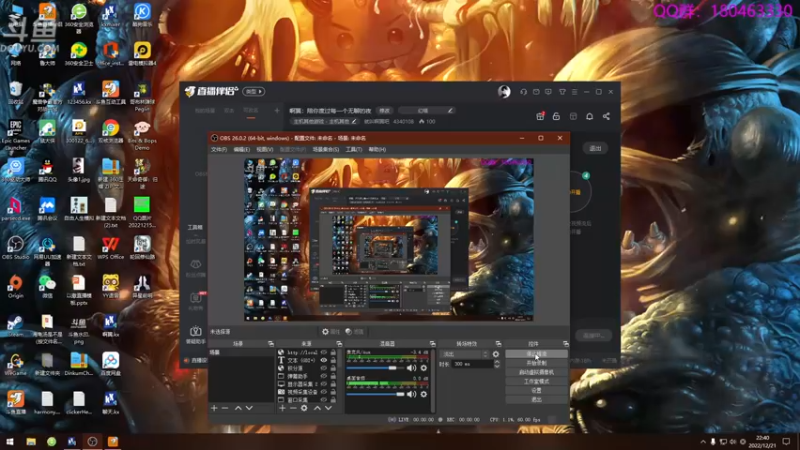Viewport: 800px width, 450px height.
Task: Open Origin desktop shortcut
Action: [15, 287]
